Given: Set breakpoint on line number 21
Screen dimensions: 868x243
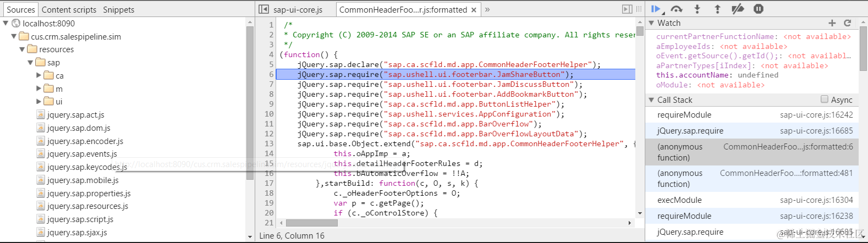Looking at the screenshot, I should (x=269, y=223).
